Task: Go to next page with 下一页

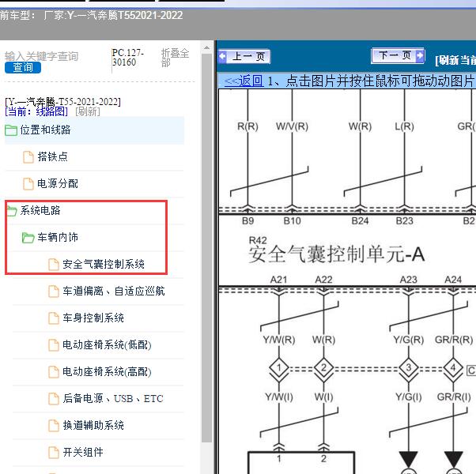Action: pos(398,55)
